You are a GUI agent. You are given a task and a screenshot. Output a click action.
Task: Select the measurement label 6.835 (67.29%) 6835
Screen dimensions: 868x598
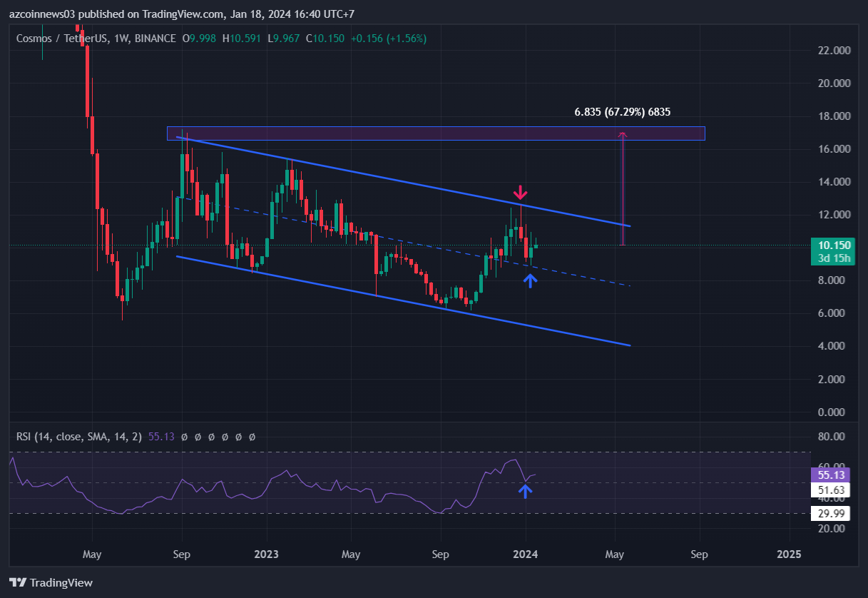click(x=622, y=112)
